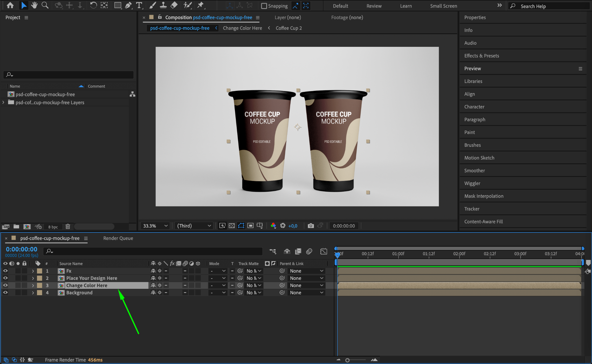The image size is (592, 364).
Task: Select the Zoom tool
Action: [45, 5]
